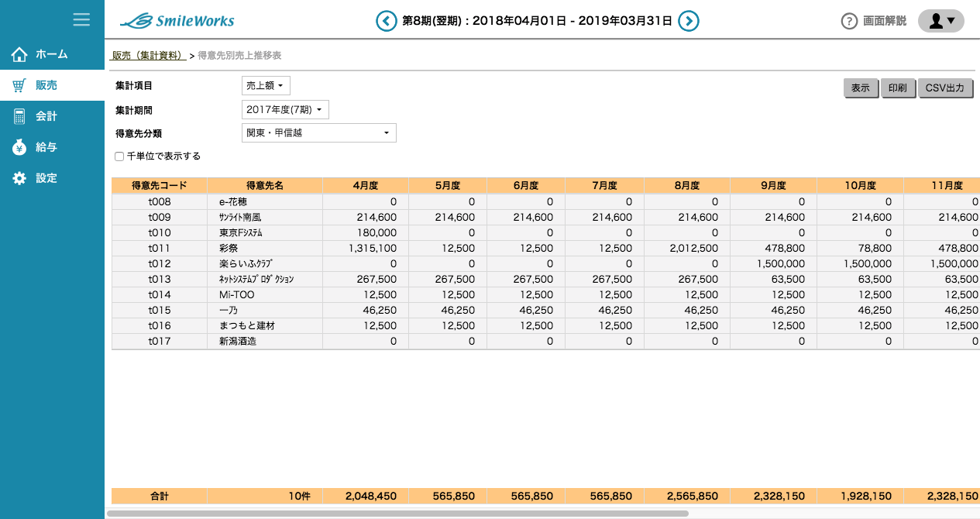Click the 新潟酒造 customer name

pyautogui.click(x=237, y=341)
